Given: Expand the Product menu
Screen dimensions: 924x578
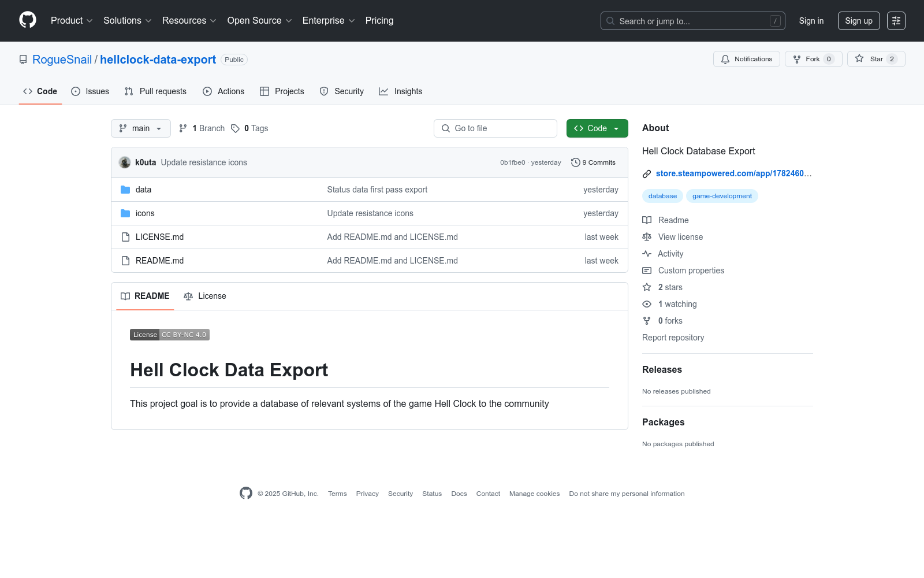Looking at the screenshot, I should pos(72,20).
